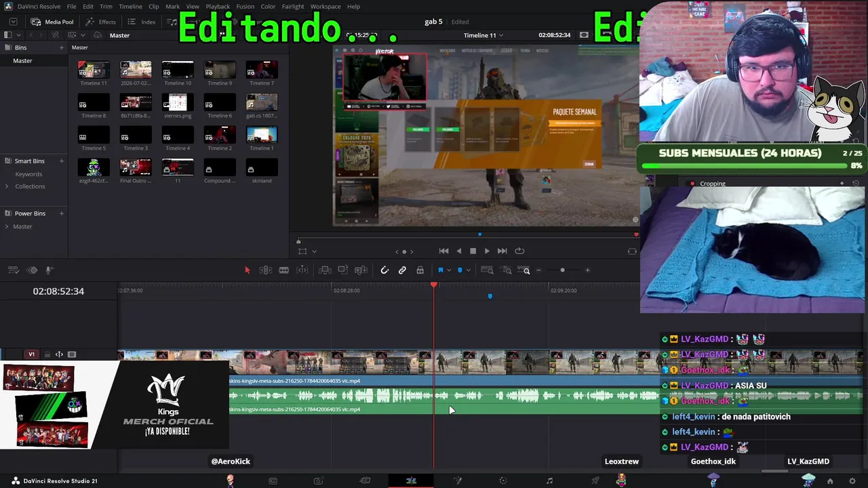868x488 pixels.
Task: Toggle loop playback in viewer
Action: point(519,251)
